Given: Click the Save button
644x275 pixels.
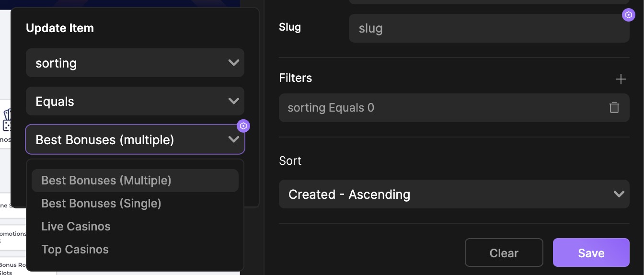Looking at the screenshot, I should click(591, 252).
